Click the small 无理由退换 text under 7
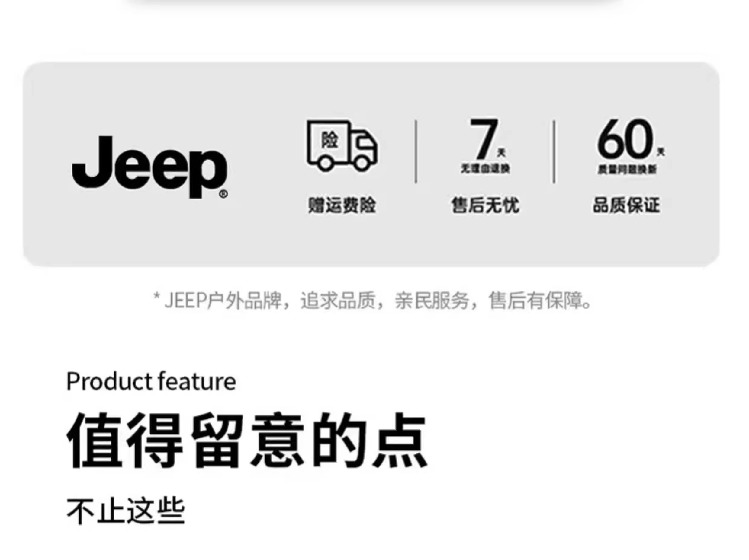 point(485,168)
